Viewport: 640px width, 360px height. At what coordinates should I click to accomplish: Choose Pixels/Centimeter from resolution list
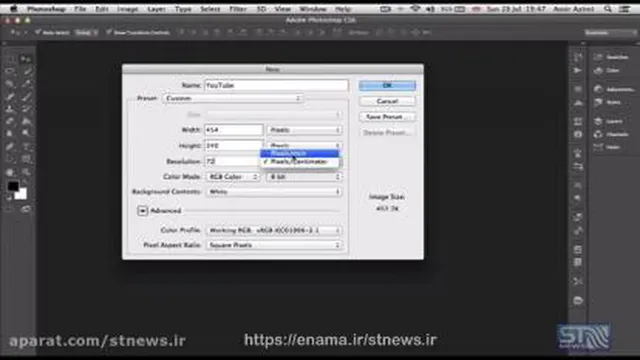coord(299,162)
